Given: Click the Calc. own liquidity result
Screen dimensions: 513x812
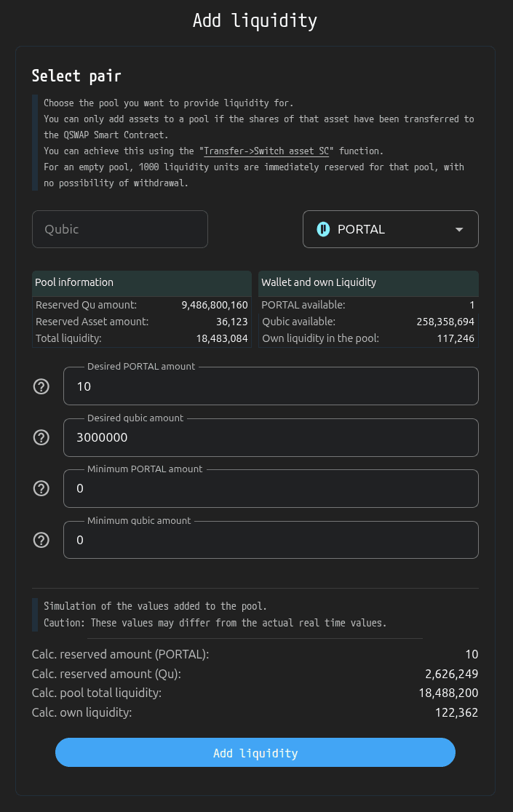Looking at the screenshot, I should pos(453,712).
